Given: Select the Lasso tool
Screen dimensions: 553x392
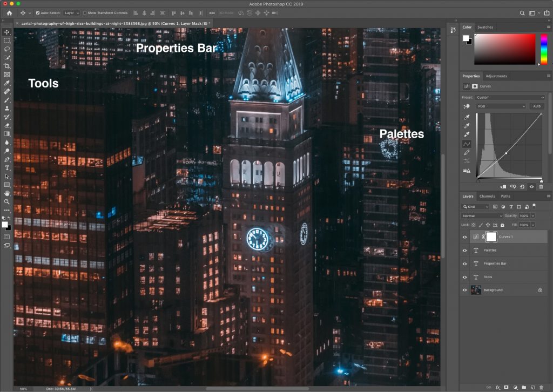Looking at the screenshot, I should coord(6,49).
